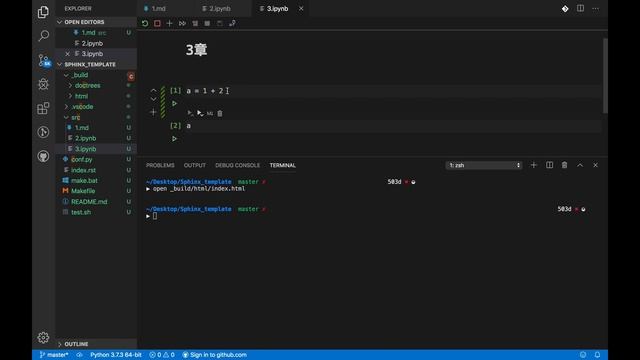Viewport: 640px width, 360px height.
Task: Delete cell [1] with the trash icon
Action: 220,113
